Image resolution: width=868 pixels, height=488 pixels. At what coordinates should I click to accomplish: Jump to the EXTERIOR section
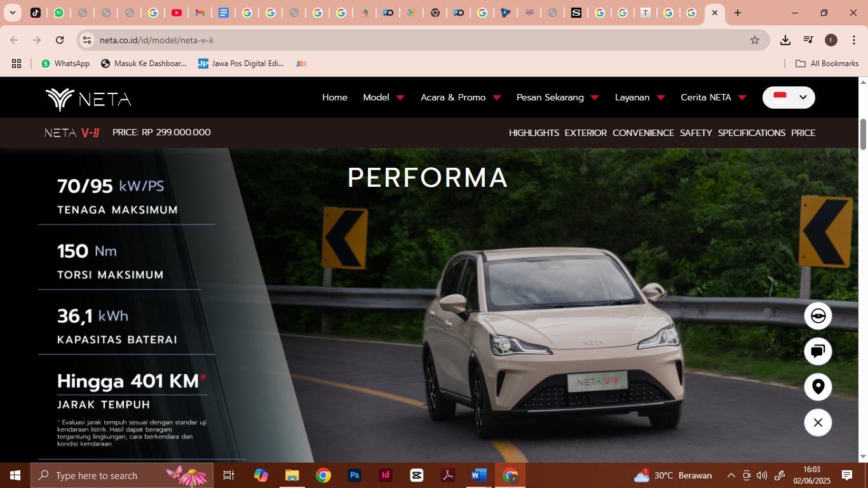coord(586,133)
